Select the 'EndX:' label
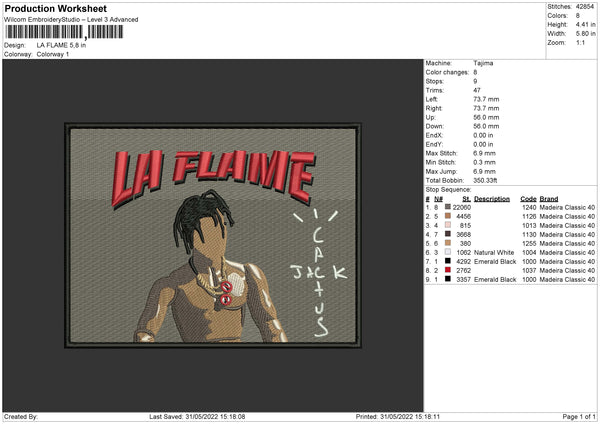 click(x=434, y=135)
